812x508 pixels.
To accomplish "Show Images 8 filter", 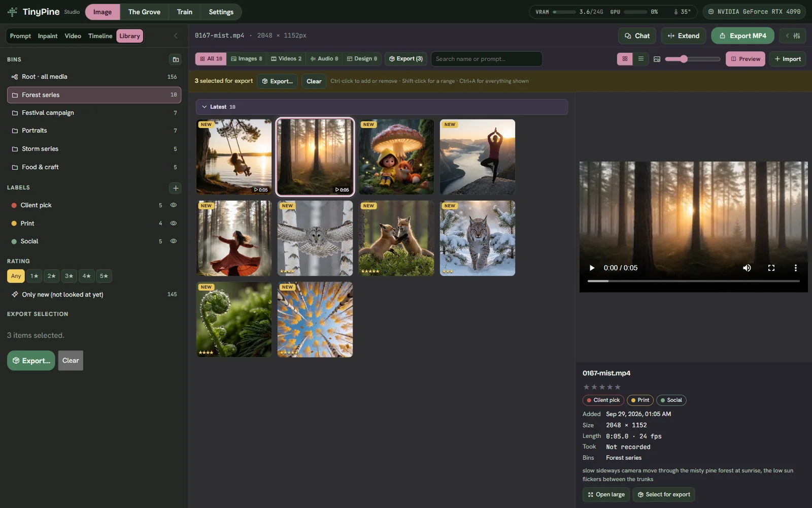I will [247, 59].
